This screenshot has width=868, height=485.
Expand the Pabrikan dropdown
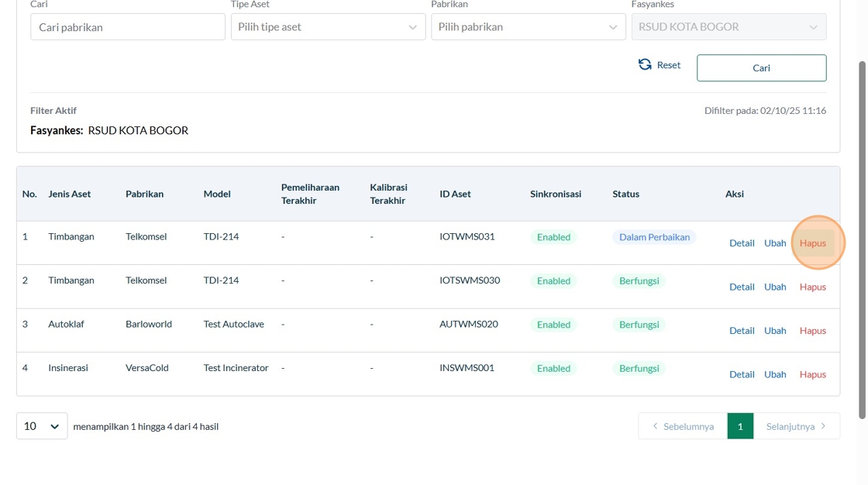point(528,27)
